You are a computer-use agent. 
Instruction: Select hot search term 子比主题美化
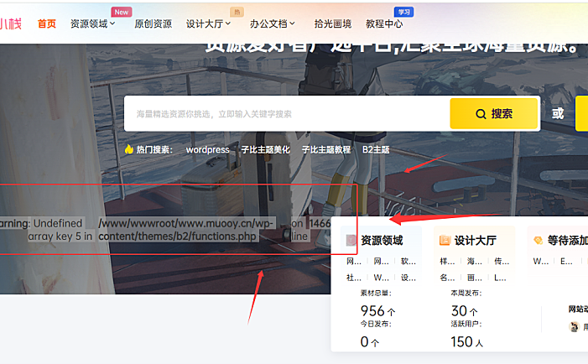tap(266, 149)
